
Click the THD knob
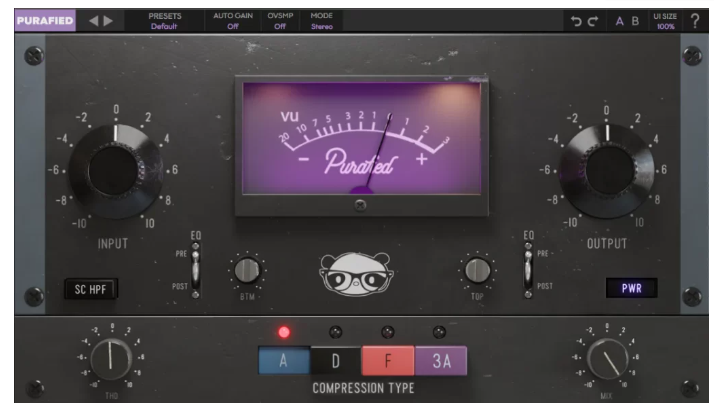click(x=111, y=359)
